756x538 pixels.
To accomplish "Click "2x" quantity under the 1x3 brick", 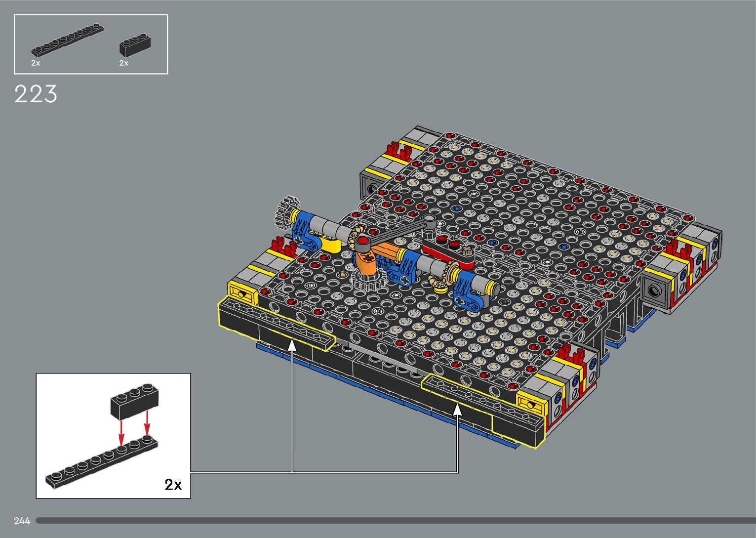I will [123, 63].
